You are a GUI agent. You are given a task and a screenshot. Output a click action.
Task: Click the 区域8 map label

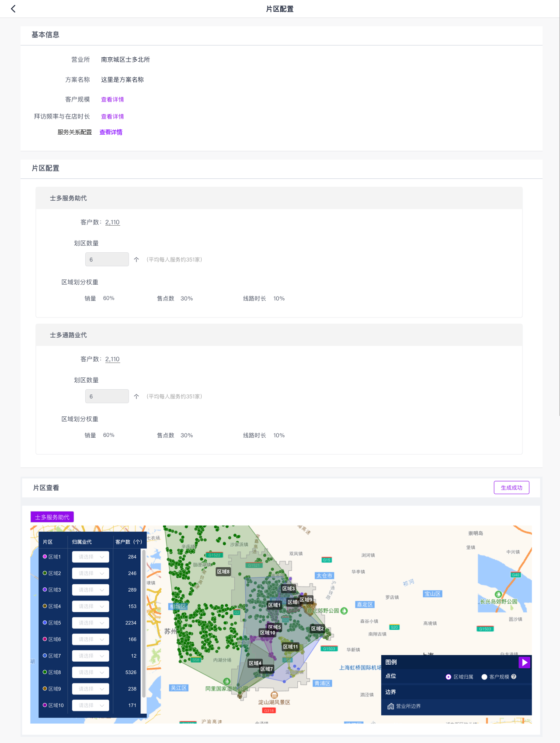(x=223, y=572)
